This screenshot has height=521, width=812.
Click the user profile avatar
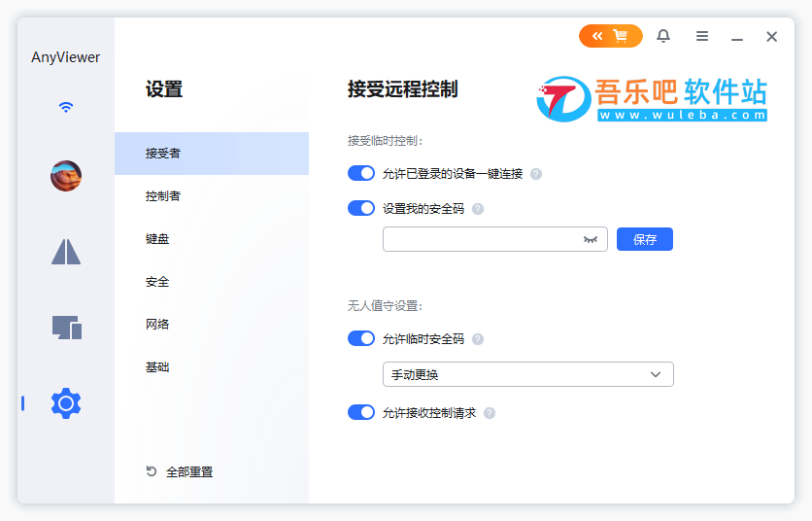[x=66, y=176]
